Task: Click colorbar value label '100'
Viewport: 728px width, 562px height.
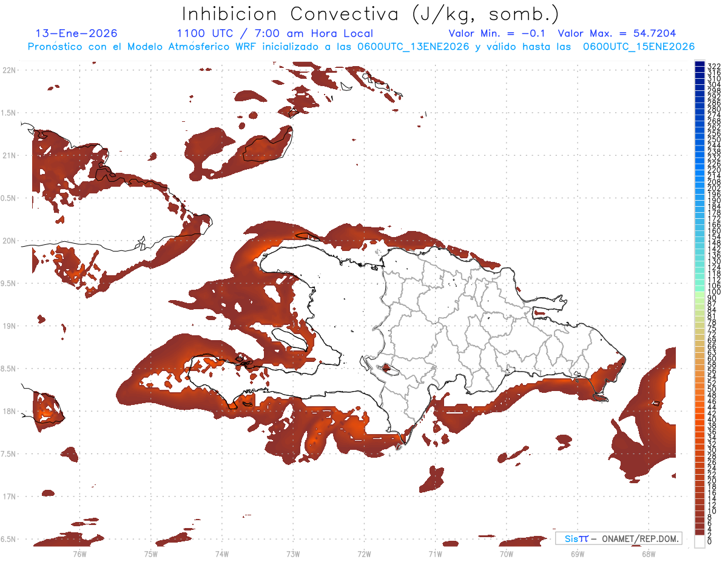Action: (x=713, y=292)
